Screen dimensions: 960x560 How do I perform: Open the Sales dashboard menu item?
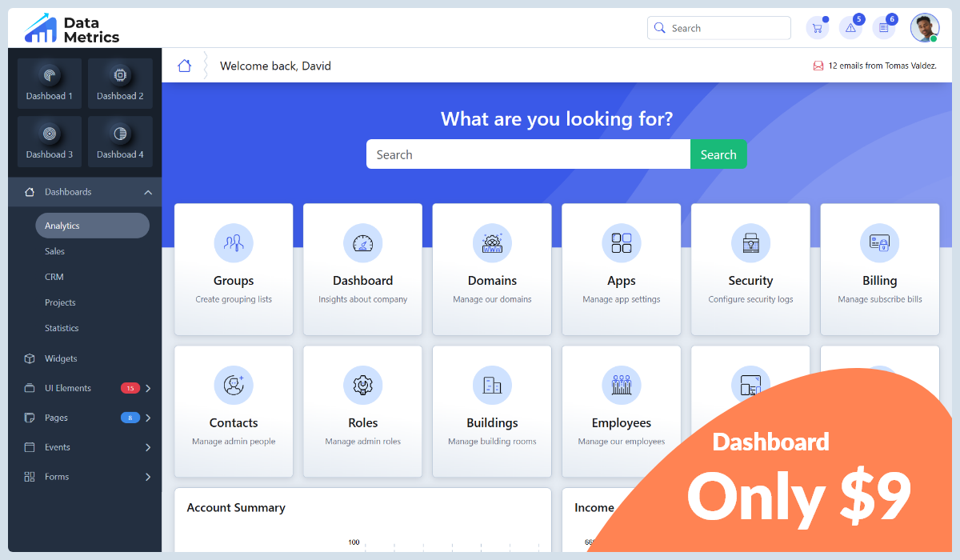(x=54, y=251)
